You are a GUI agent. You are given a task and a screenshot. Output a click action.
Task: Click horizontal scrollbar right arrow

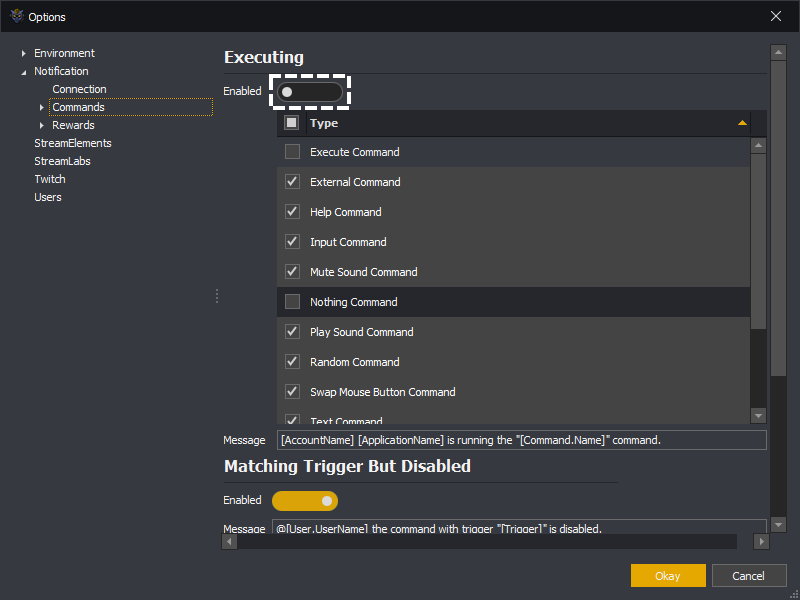761,541
